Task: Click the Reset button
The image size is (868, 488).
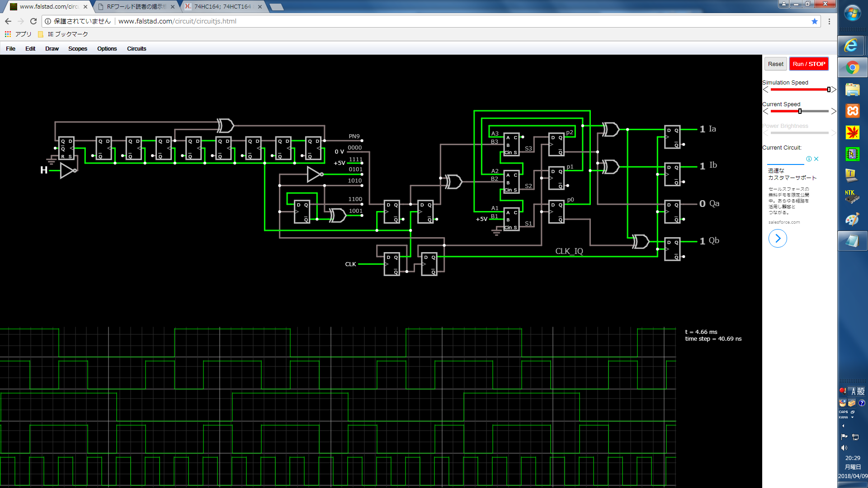Action: point(775,64)
